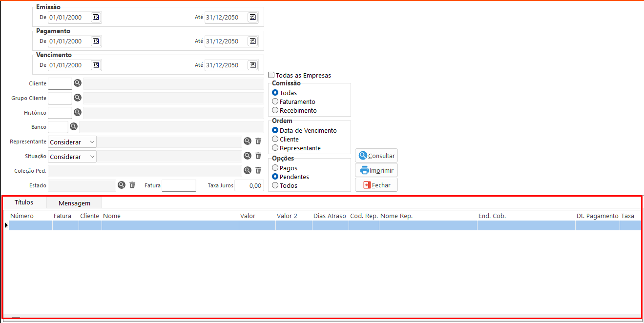Clear Coleção Ped. with trash icon
The image size is (644, 323).
[258, 170]
